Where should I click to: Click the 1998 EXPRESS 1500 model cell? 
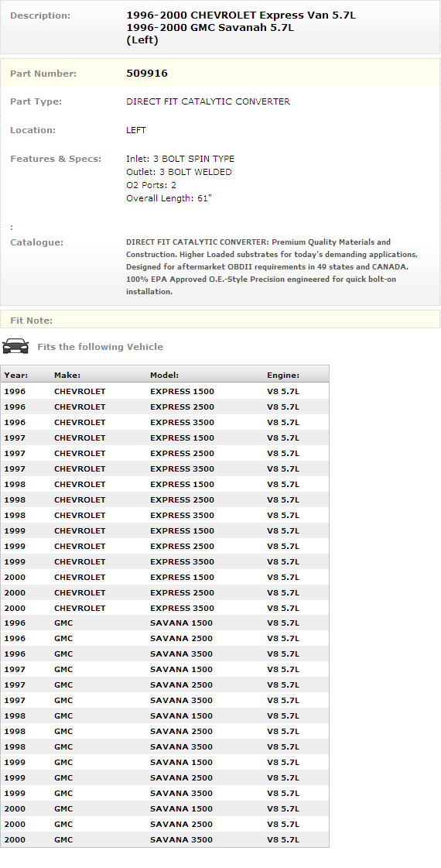(182, 485)
